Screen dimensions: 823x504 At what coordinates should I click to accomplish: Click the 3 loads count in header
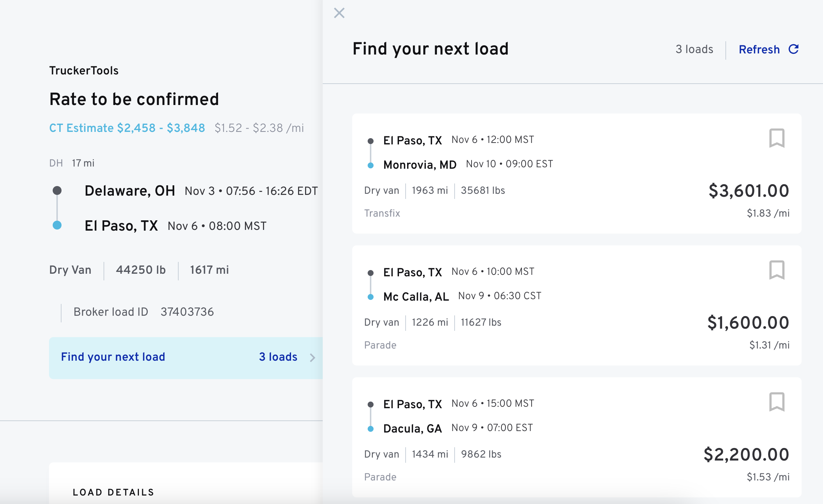pos(694,49)
